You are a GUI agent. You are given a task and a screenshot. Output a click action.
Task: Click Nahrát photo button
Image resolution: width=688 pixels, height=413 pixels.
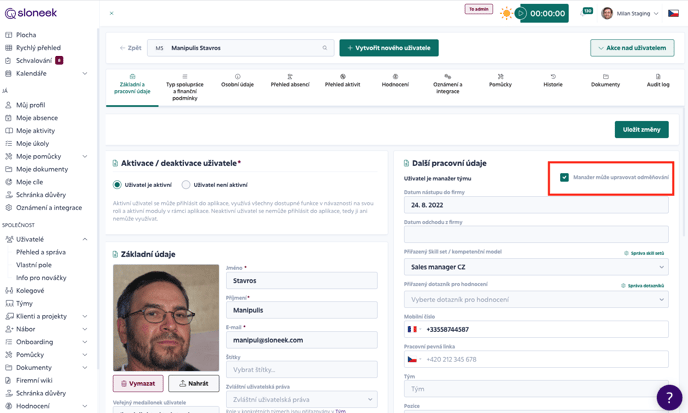194,383
